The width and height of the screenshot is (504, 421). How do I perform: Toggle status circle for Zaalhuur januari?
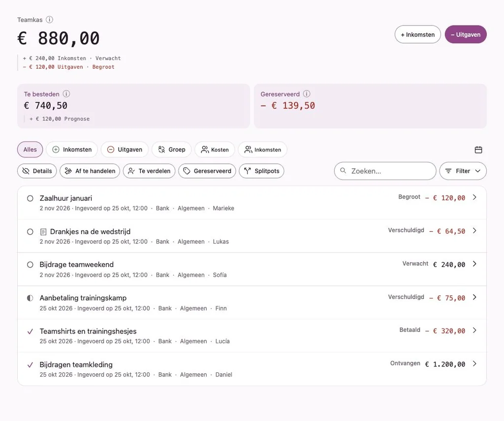(30, 199)
